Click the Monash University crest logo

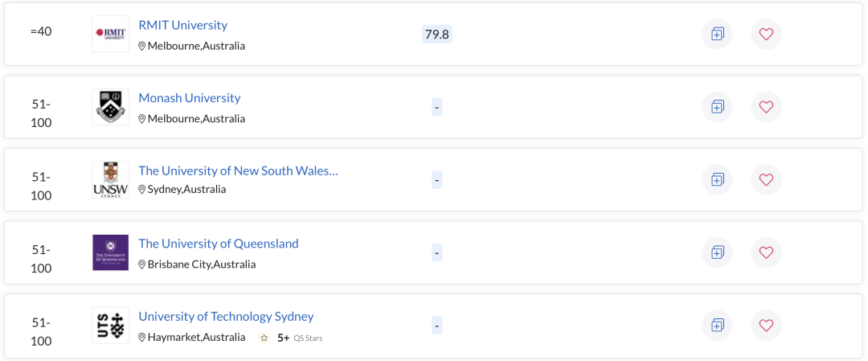111,107
